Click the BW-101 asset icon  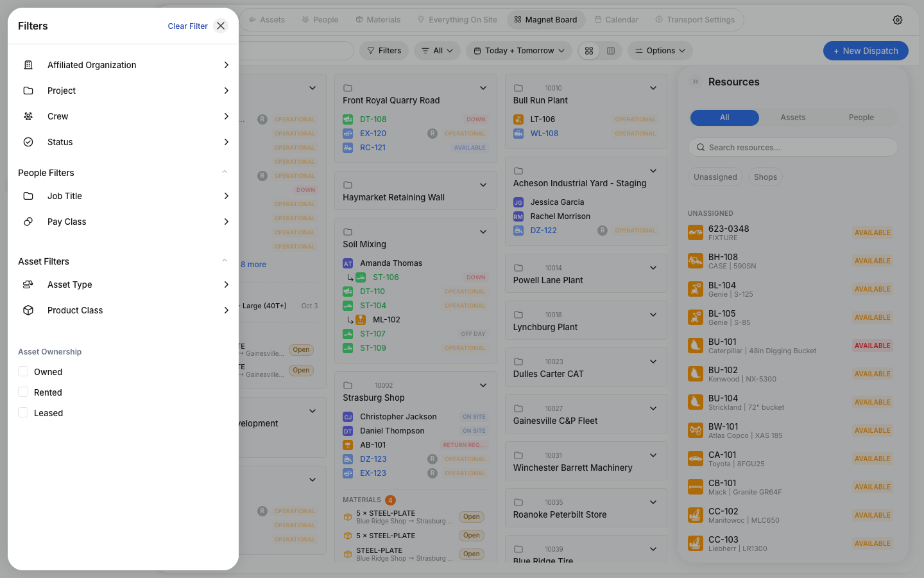click(x=696, y=430)
